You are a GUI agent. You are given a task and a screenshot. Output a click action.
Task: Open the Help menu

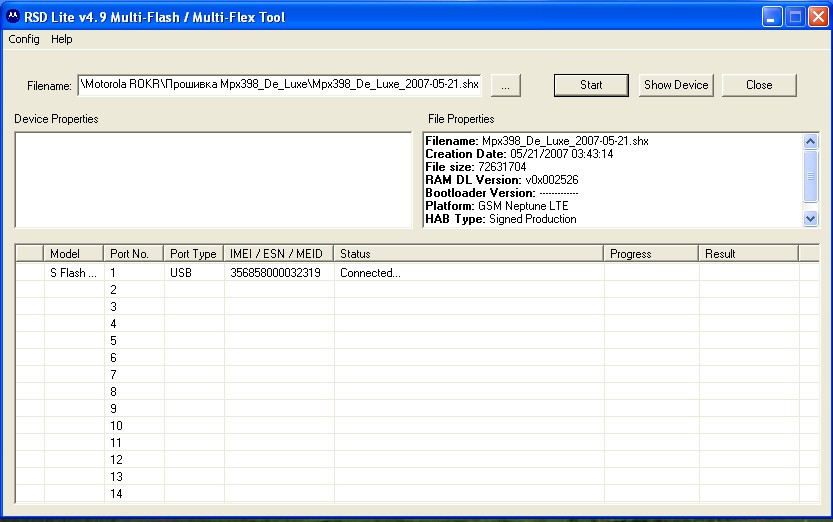point(62,39)
